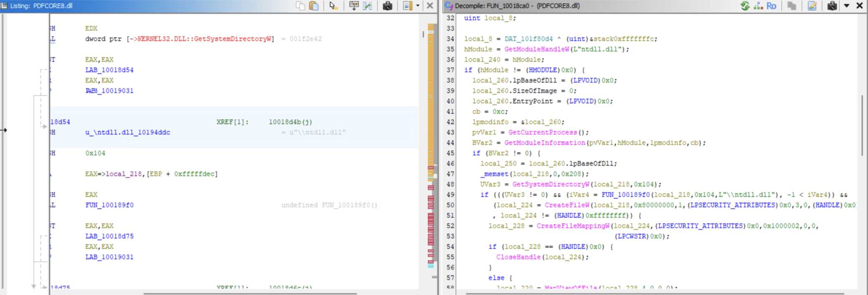Image resolution: width=868 pixels, height=295 pixels.
Task: Open the Decompile panel dropdown menu arrow
Action: (x=847, y=6)
